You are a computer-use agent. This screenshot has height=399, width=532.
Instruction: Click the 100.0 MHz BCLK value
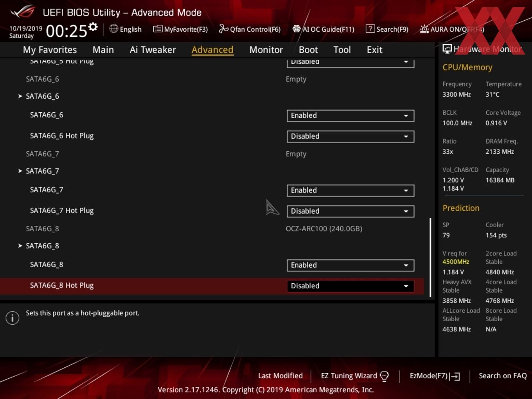pos(457,123)
